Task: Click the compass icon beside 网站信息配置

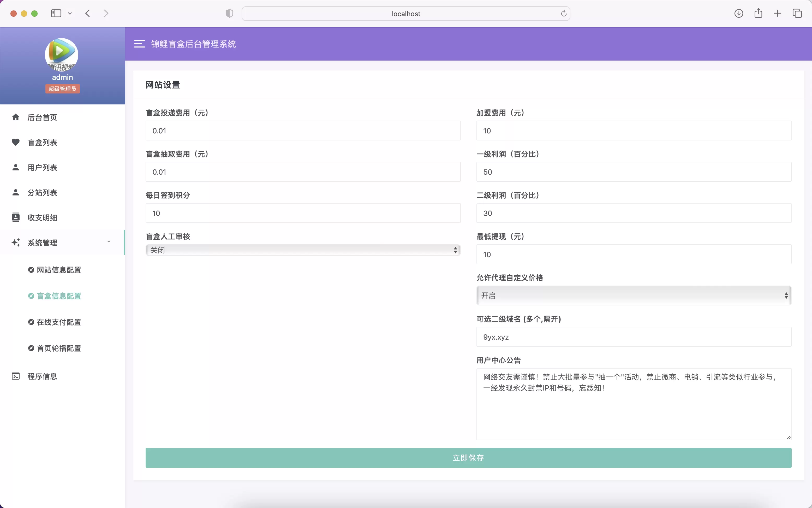Action: tap(31, 270)
